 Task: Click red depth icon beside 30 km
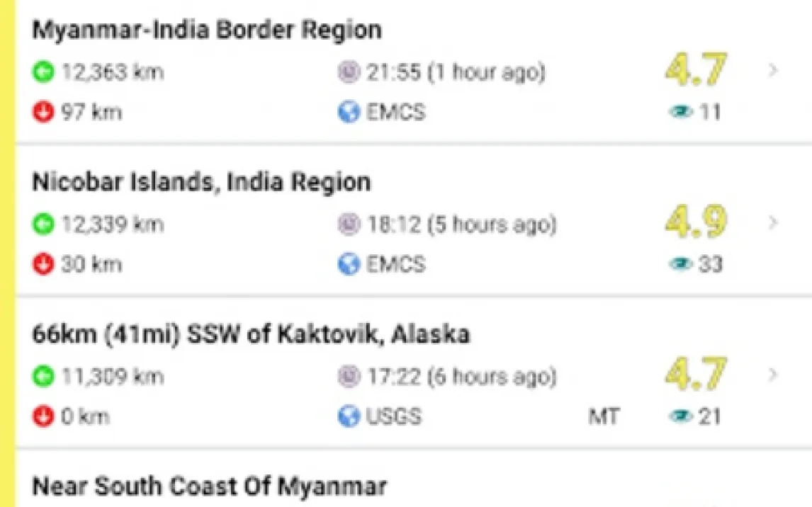[x=43, y=265]
